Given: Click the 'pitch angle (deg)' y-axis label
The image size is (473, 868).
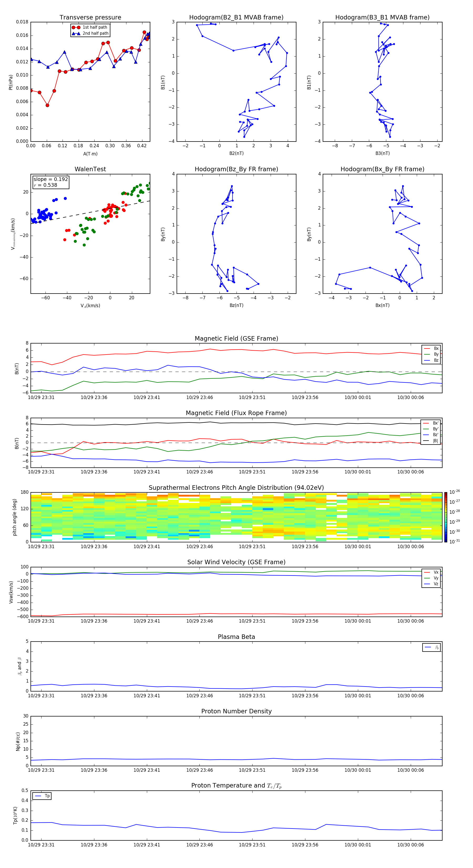Looking at the screenshot, I should point(14,517).
